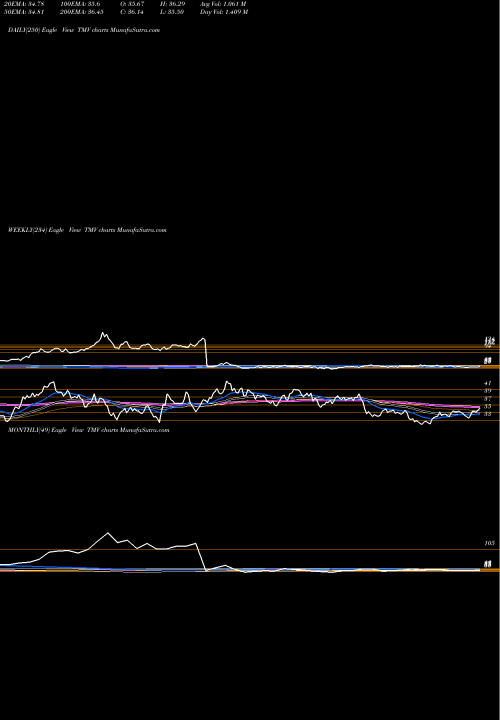
Task: Click the 39 price axis label
Action: (488, 391)
